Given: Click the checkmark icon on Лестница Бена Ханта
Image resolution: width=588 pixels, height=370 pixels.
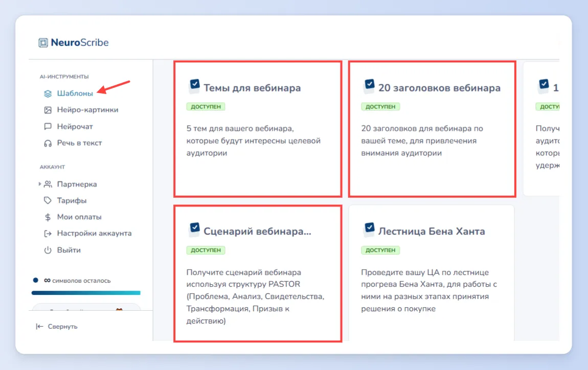Looking at the screenshot, I should click(x=369, y=228).
